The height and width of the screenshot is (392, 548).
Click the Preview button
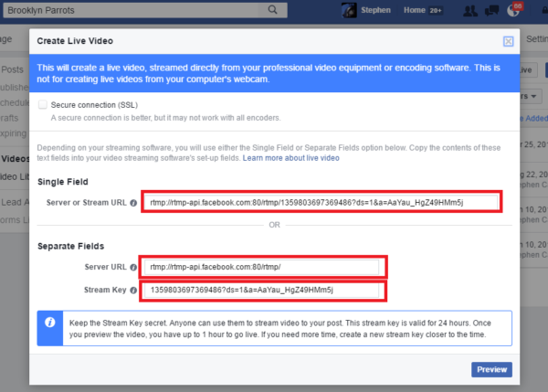491,370
